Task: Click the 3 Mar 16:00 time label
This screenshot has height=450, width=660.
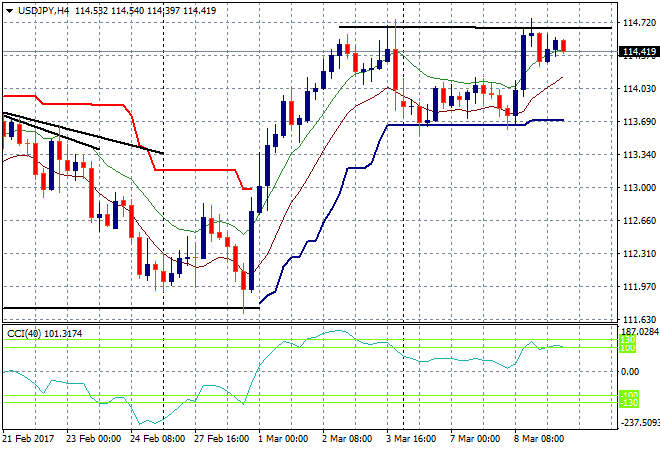Action: coord(411,439)
